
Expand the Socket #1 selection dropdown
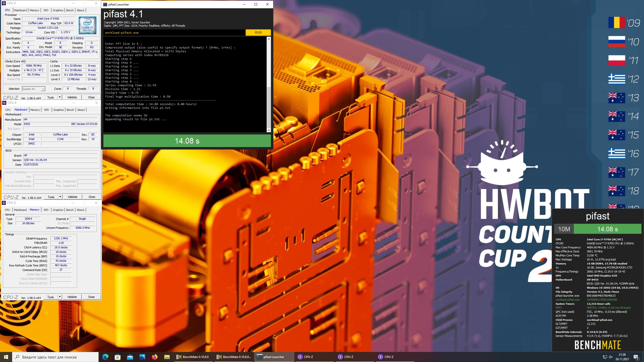coord(43,89)
